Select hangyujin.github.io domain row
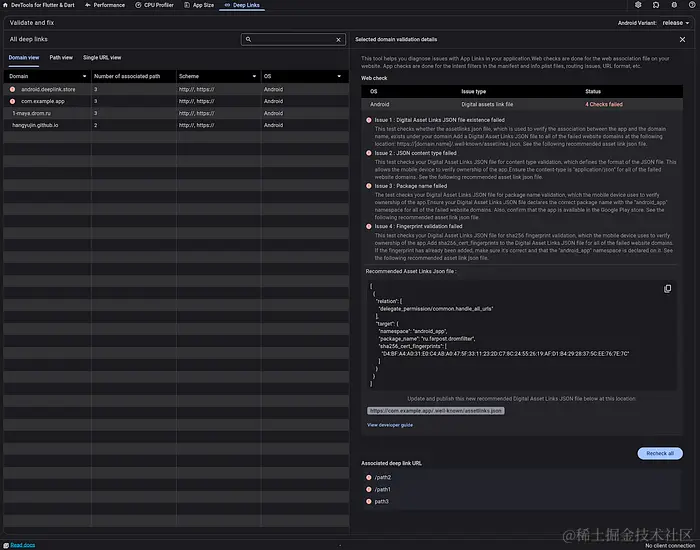700x550 pixels. [176, 125]
